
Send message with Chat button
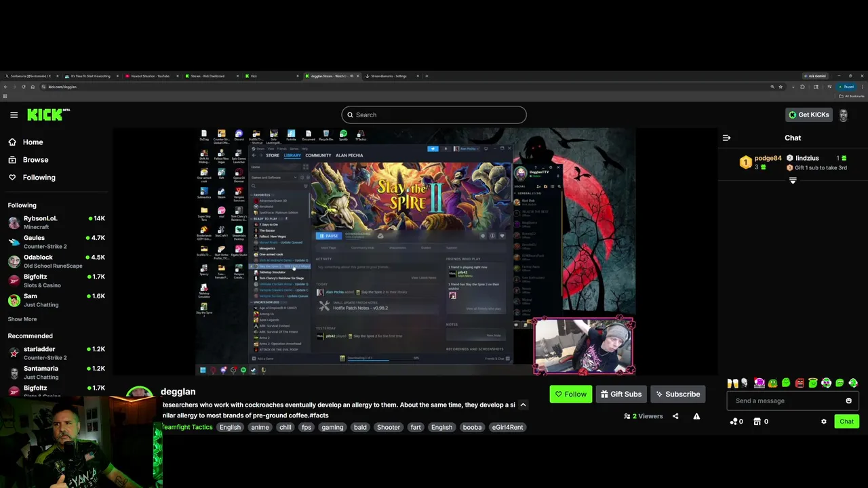[x=846, y=422]
